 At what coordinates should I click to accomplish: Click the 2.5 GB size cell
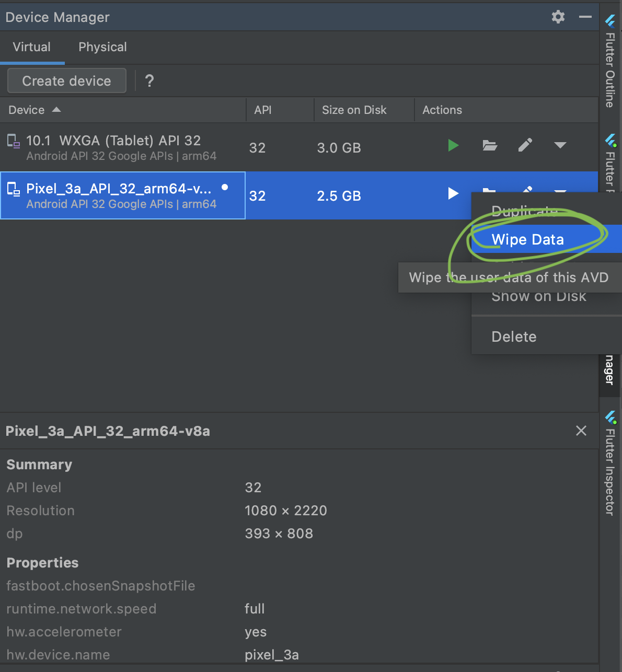tap(339, 196)
